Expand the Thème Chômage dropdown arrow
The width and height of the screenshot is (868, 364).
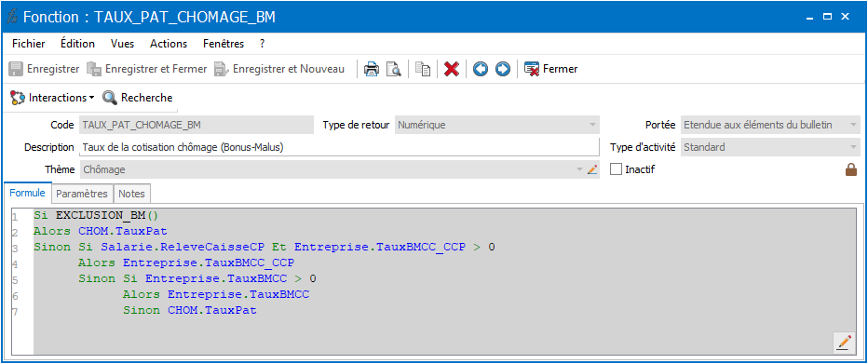pos(579,169)
